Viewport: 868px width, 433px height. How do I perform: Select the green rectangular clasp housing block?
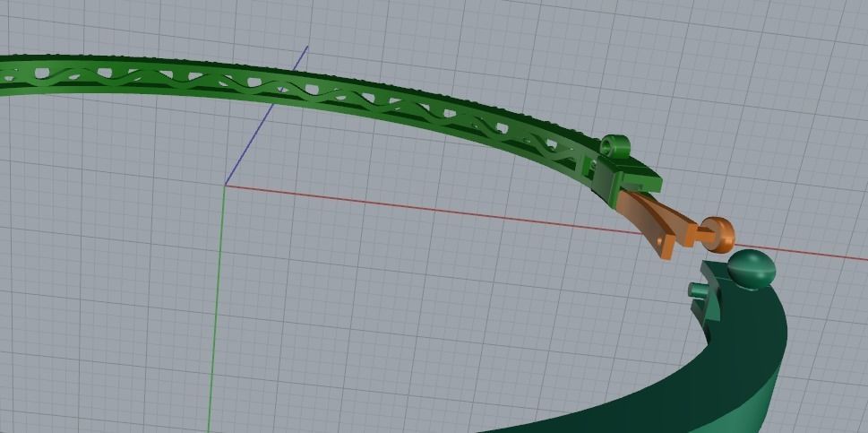coord(624,180)
